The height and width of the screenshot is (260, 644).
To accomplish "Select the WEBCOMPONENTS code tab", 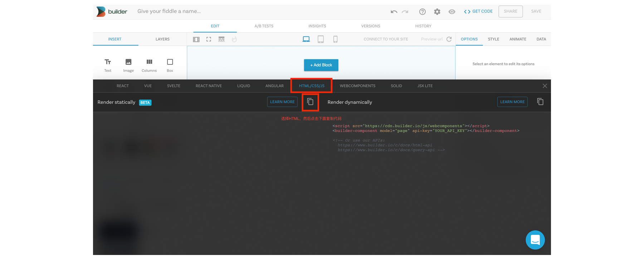I will [x=357, y=86].
